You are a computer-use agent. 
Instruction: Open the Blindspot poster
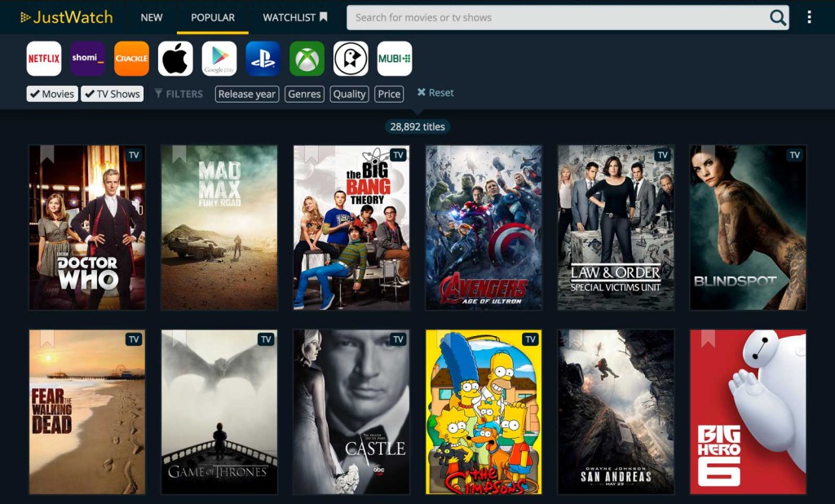click(x=749, y=228)
